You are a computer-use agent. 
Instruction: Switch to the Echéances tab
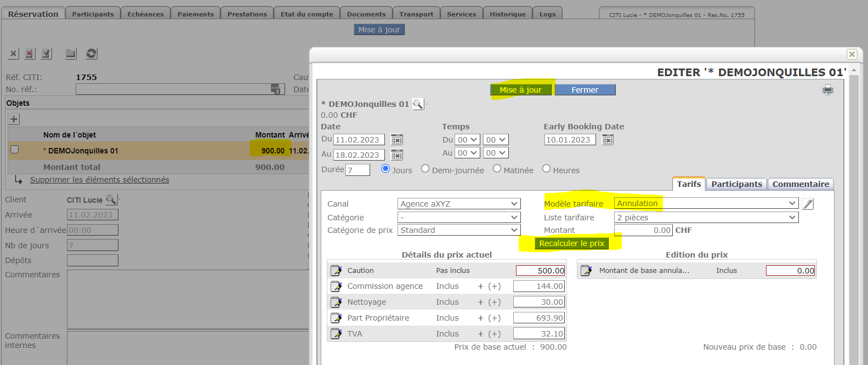click(x=145, y=14)
